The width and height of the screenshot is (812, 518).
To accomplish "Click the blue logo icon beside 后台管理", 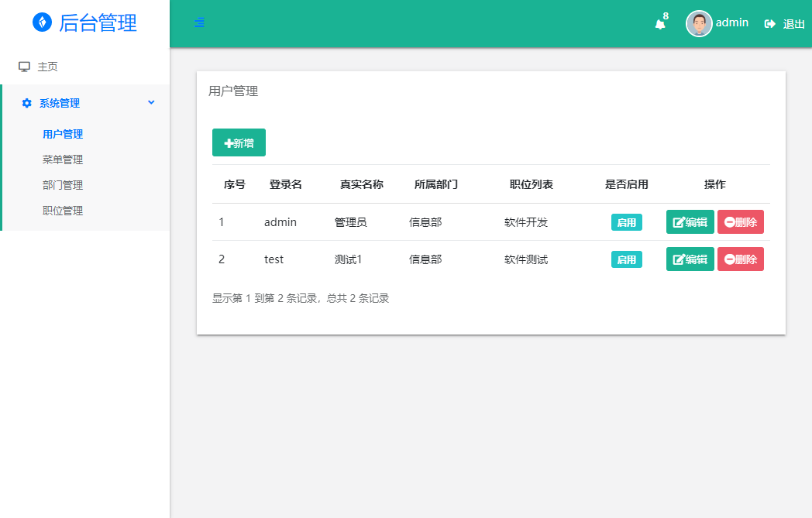I will (x=42, y=22).
